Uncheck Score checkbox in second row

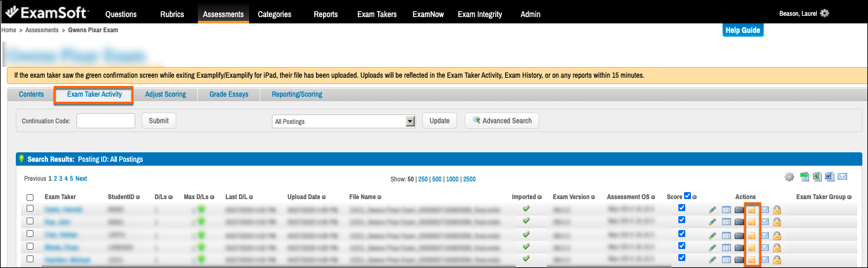pyautogui.click(x=681, y=220)
